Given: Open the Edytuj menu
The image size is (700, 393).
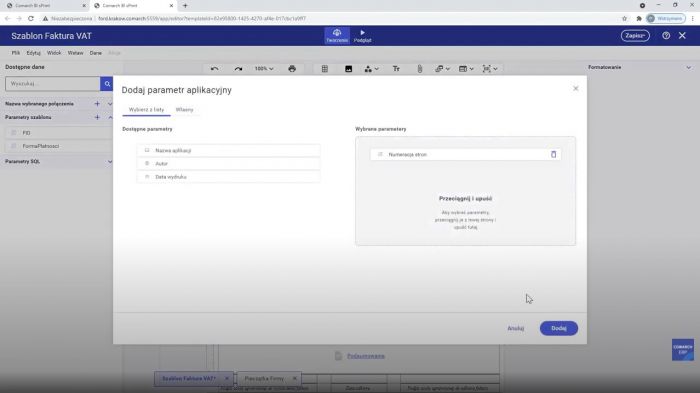Looking at the screenshot, I should point(33,53).
